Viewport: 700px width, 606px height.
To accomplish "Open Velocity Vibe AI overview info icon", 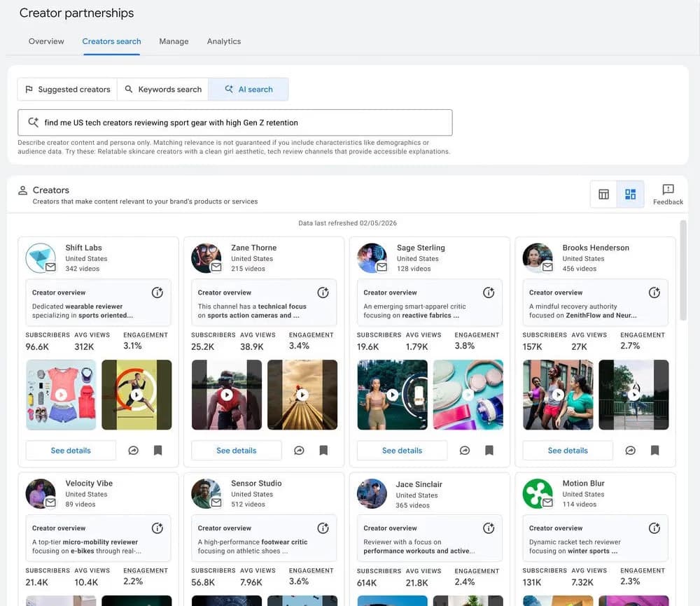I will pos(157,528).
